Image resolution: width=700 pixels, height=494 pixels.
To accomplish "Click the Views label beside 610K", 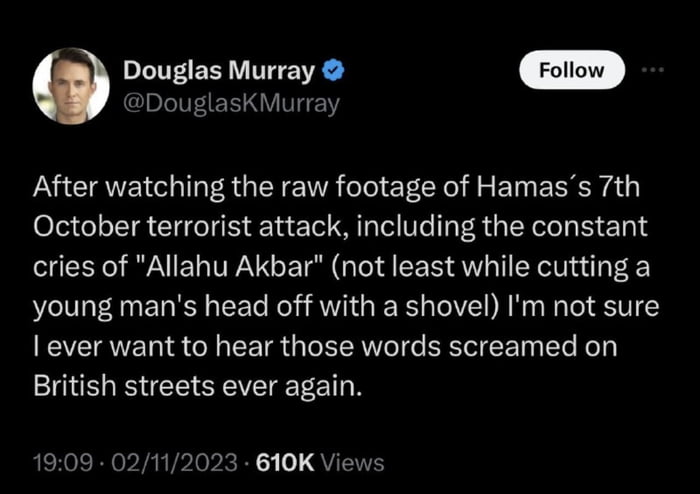I will coord(352,462).
